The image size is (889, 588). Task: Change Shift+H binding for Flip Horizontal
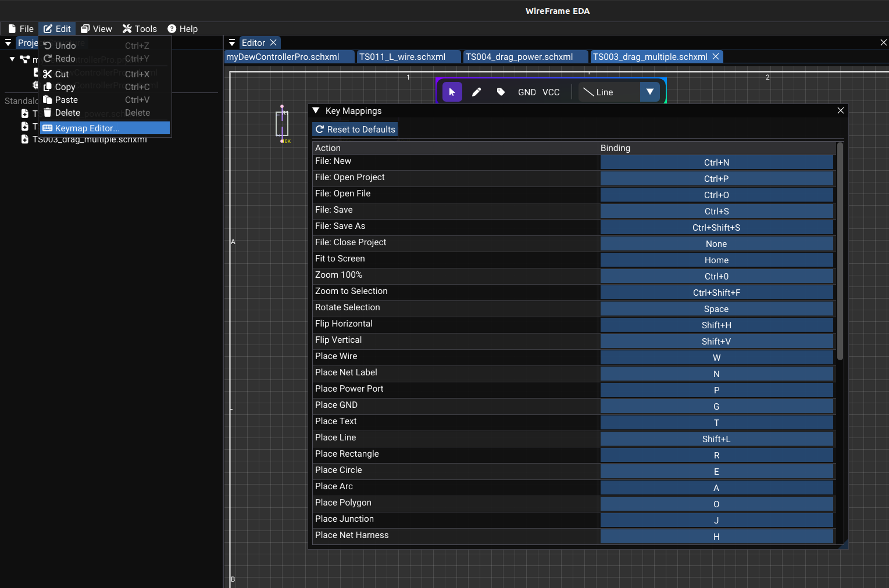pos(716,325)
